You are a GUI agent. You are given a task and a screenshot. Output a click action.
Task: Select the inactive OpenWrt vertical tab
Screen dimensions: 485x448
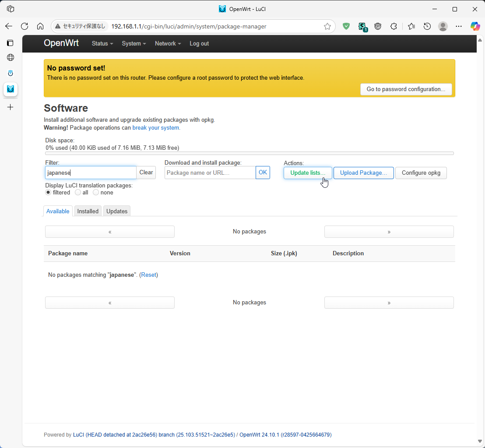[10, 73]
